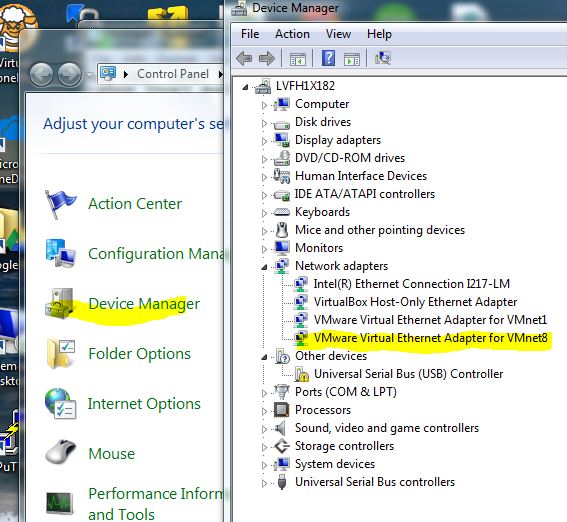Collapse the Other devices node
The width and height of the screenshot is (567, 522).
point(264,357)
